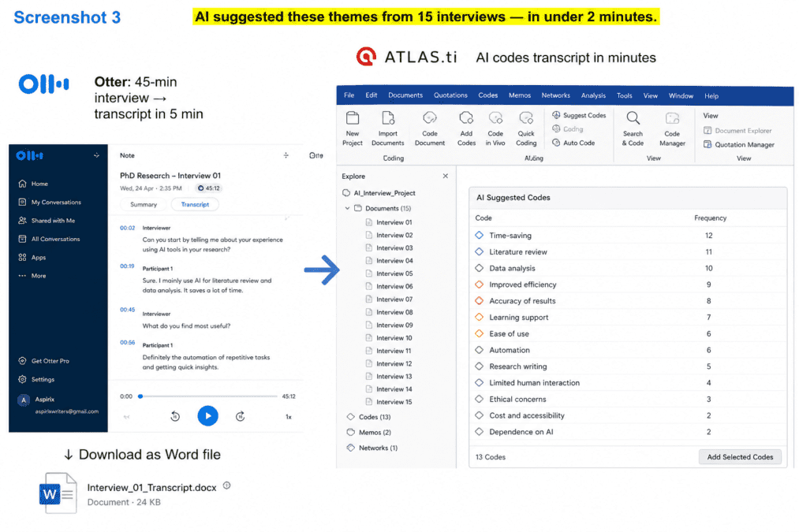799x532 pixels.
Task: Jump to the 00:56 transcript timestamp
Action: (x=128, y=343)
